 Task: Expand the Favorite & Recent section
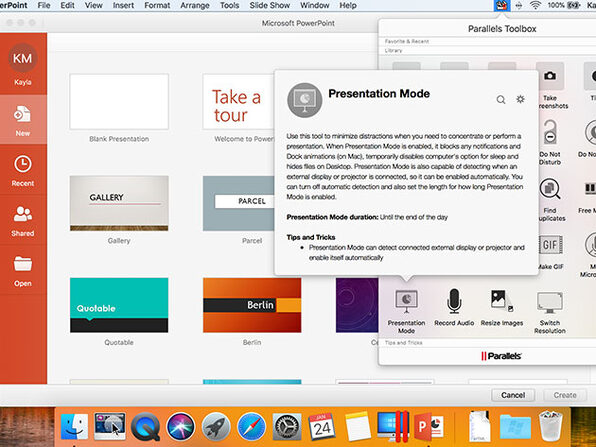coord(407,41)
